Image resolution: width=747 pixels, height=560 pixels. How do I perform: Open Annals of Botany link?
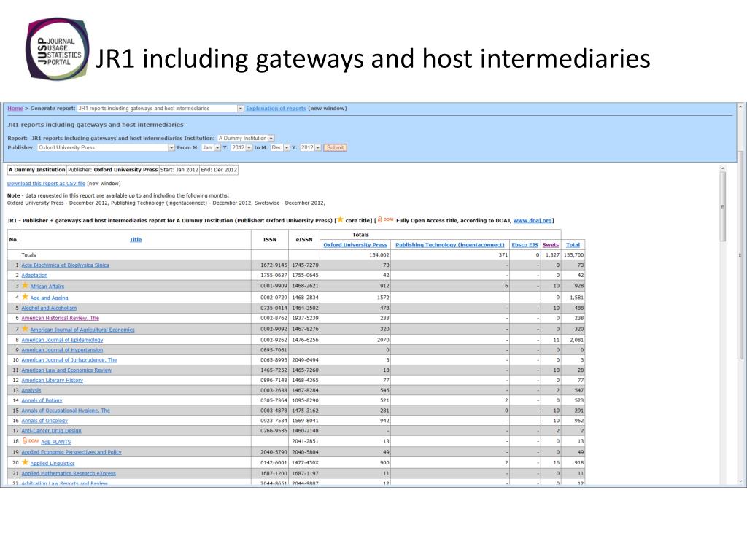click(42, 400)
